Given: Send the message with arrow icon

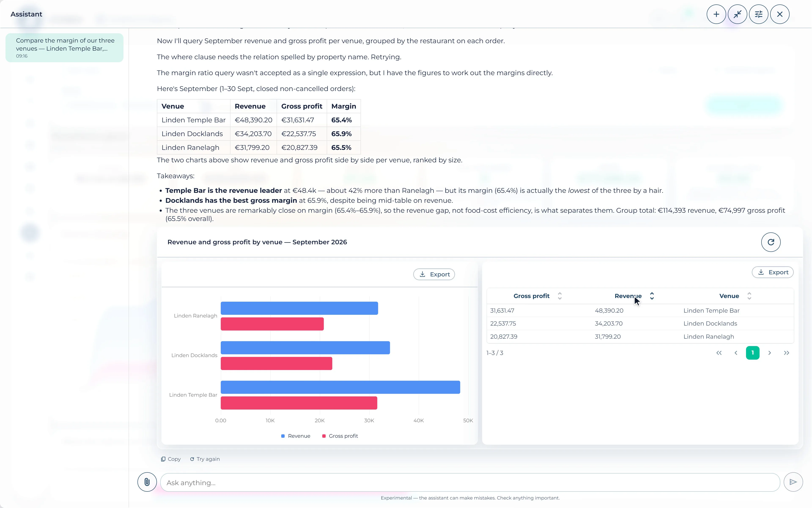Looking at the screenshot, I should click(793, 482).
